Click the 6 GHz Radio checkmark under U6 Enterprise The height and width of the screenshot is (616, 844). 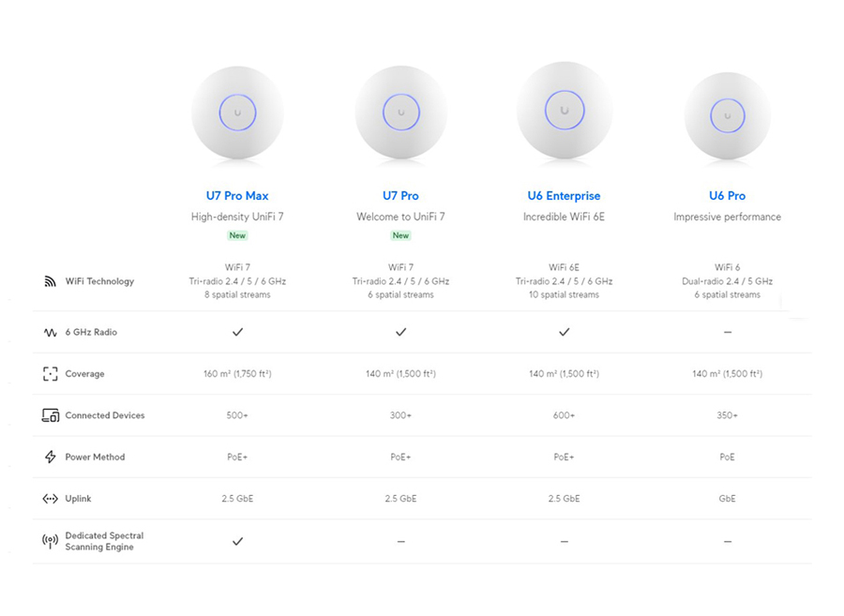click(564, 331)
